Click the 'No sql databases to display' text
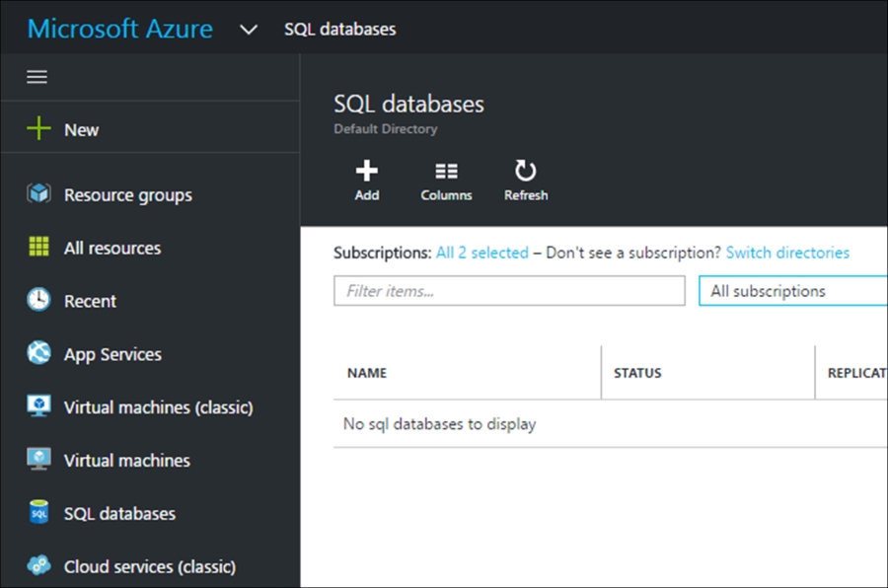This screenshot has width=888, height=588. click(x=439, y=423)
